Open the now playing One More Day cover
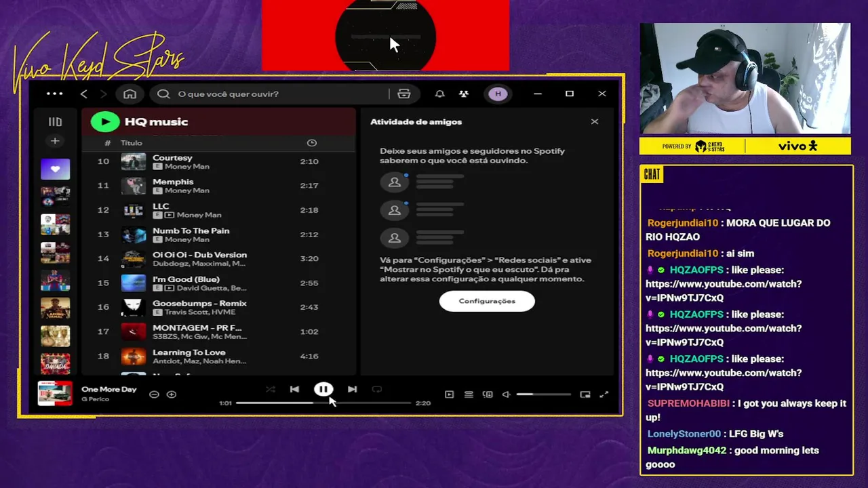Image resolution: width=868 pixels, height=488 pixels. pyautogui.click(x=55, y=394)
